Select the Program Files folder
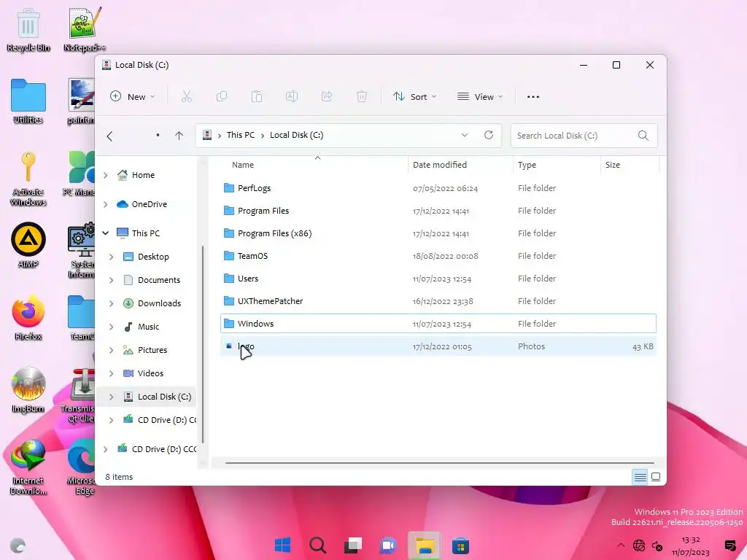 (x=438, y=211)
